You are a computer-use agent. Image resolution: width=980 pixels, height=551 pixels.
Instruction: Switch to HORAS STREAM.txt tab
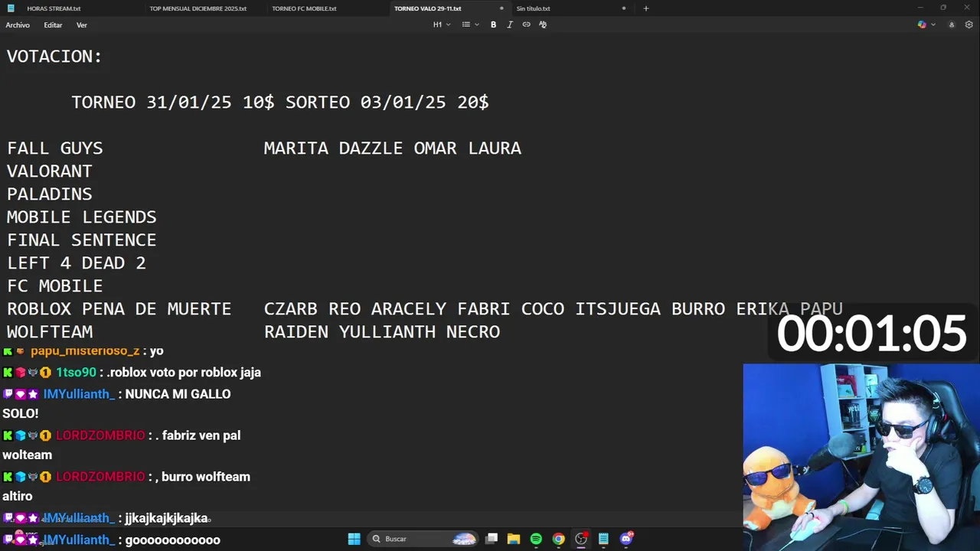(x=54, y=8)
